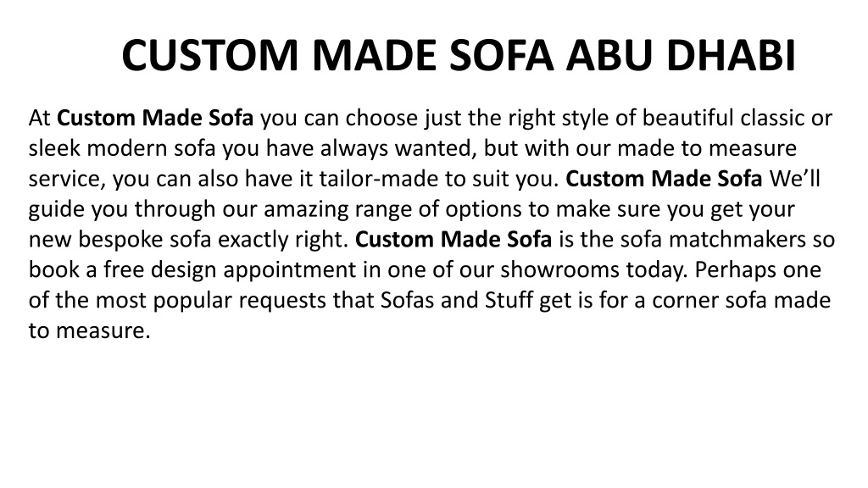Click the word 'At' starting the paragraph
Image resolution: width=868 pixels, height=488 pixels.
pyautogui.click(x=39, y=118)
